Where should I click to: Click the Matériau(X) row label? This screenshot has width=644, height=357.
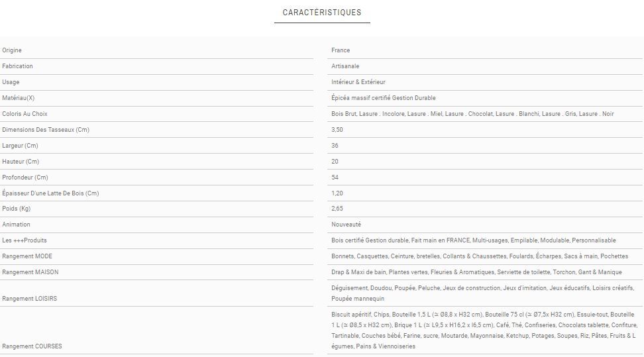19,98
